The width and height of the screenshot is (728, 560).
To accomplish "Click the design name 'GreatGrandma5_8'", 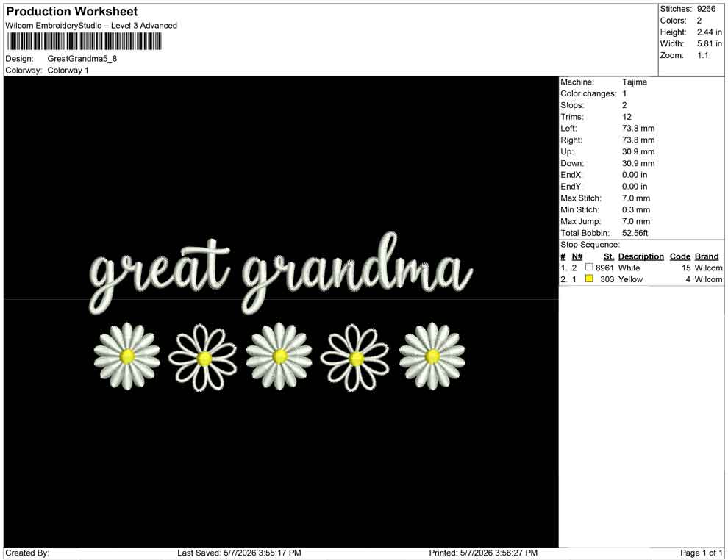I will pos(82,59).
